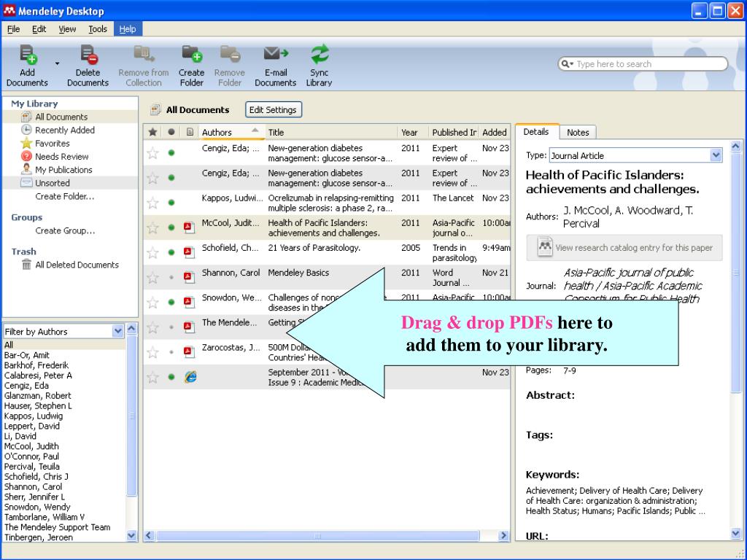
Task: Click the Add Documents toolbar icon
Action: coord(28,54)
